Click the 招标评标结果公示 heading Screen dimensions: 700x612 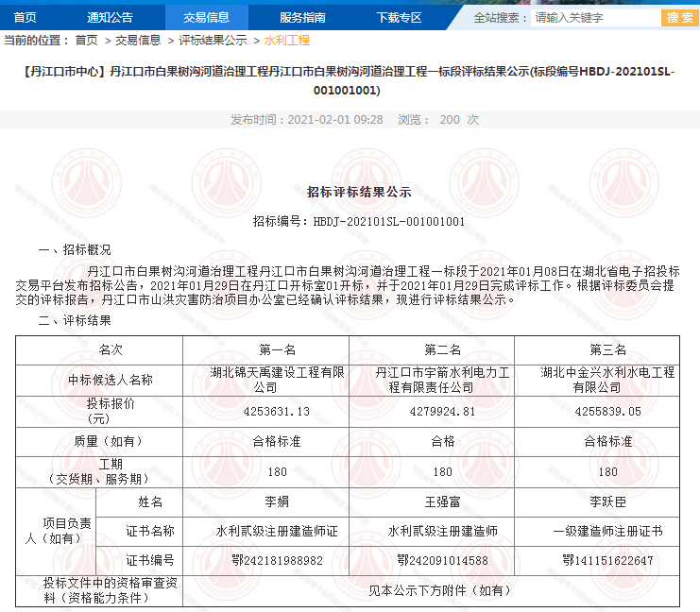[x=359, y=191]
